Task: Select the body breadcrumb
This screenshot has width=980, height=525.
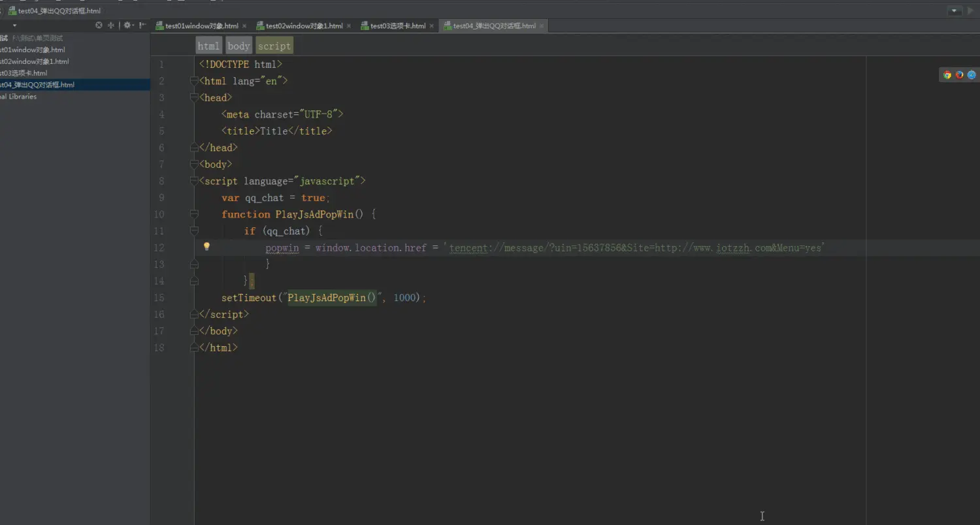Action: [238, 46]
